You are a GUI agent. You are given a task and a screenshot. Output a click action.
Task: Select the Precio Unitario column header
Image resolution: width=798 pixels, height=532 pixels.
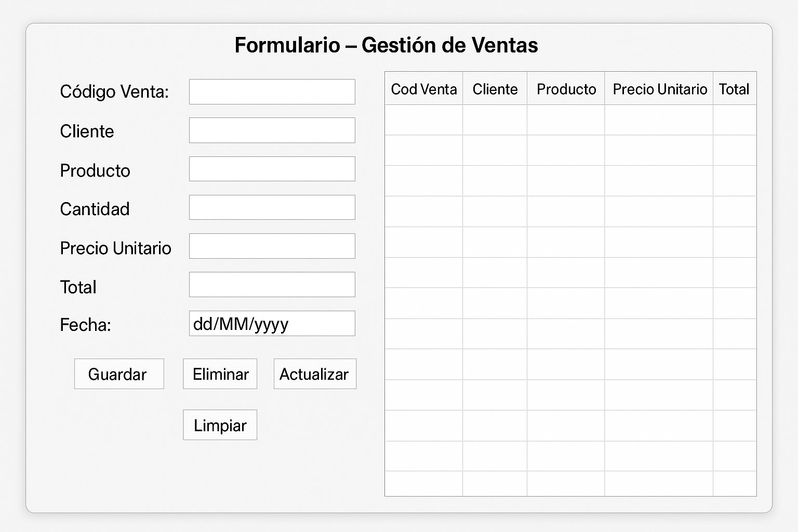pos(659,89)
